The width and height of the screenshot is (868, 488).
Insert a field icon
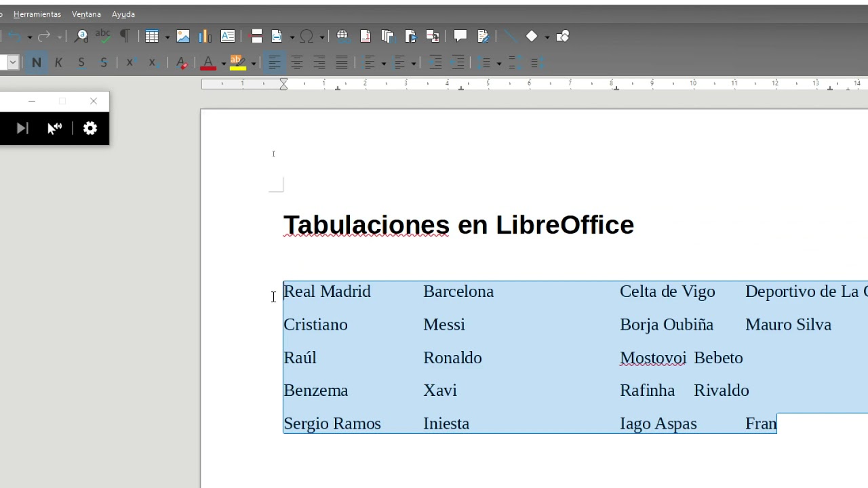pos(277,36)
